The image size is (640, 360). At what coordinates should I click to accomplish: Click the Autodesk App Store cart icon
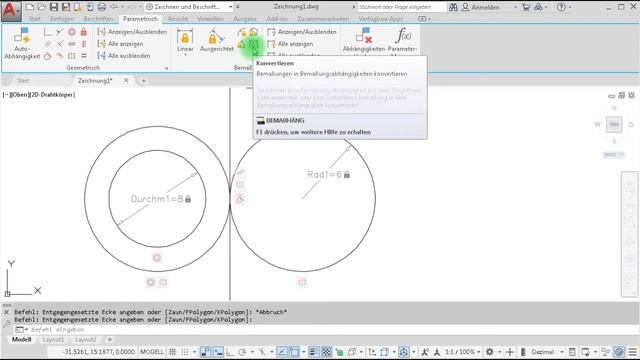[x=526, y=7]
